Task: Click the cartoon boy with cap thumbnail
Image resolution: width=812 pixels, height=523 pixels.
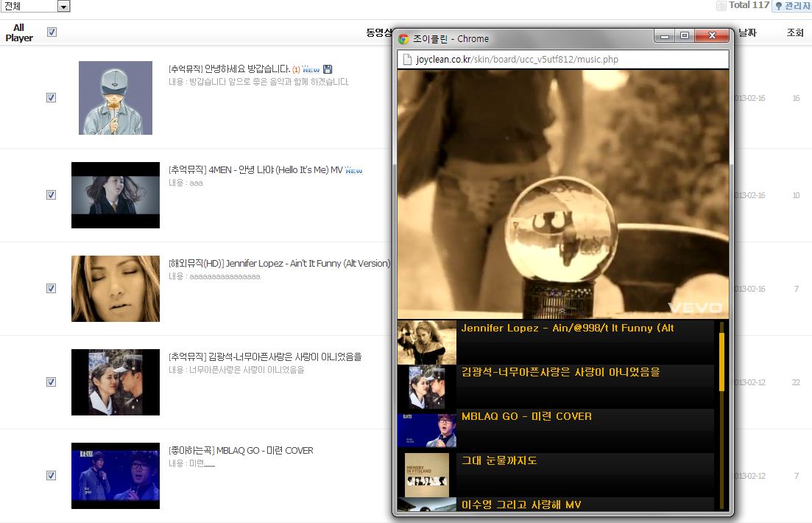Action: pyautogui.click(x=116, y=98)
